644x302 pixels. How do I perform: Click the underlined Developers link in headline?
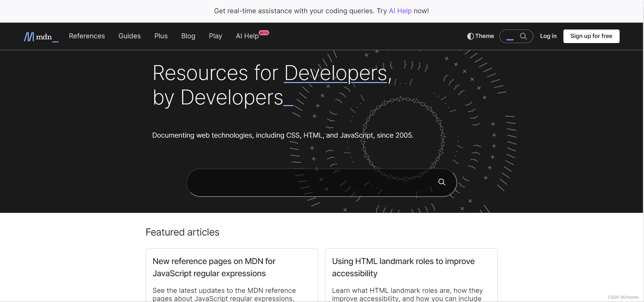pyautogui.click(x=336, y=73)
